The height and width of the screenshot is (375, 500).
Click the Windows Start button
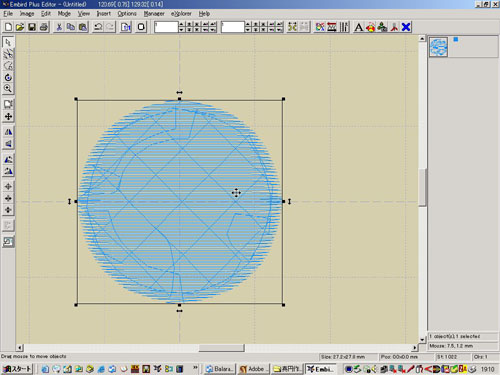tap(17, 369)
